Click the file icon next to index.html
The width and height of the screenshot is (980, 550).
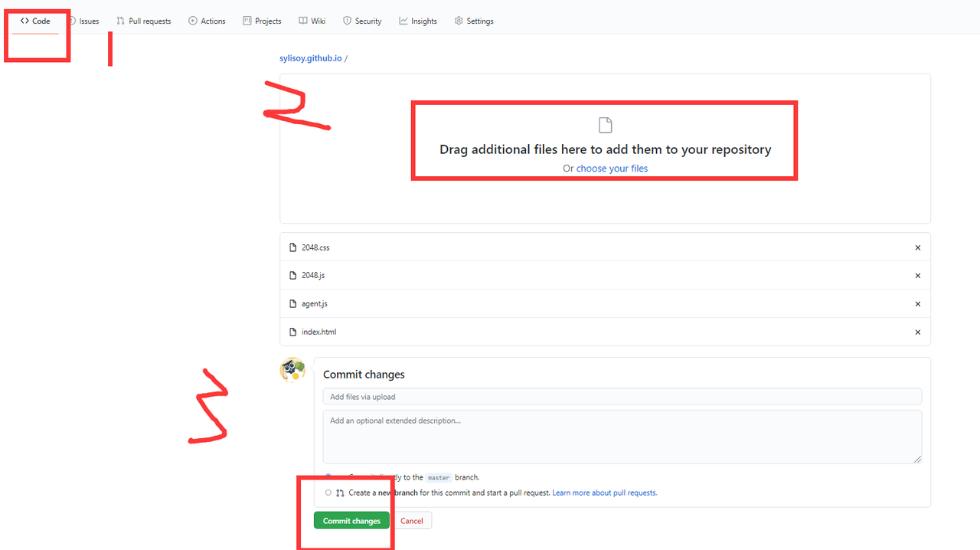pyautogui.click(x=292, y=332)
